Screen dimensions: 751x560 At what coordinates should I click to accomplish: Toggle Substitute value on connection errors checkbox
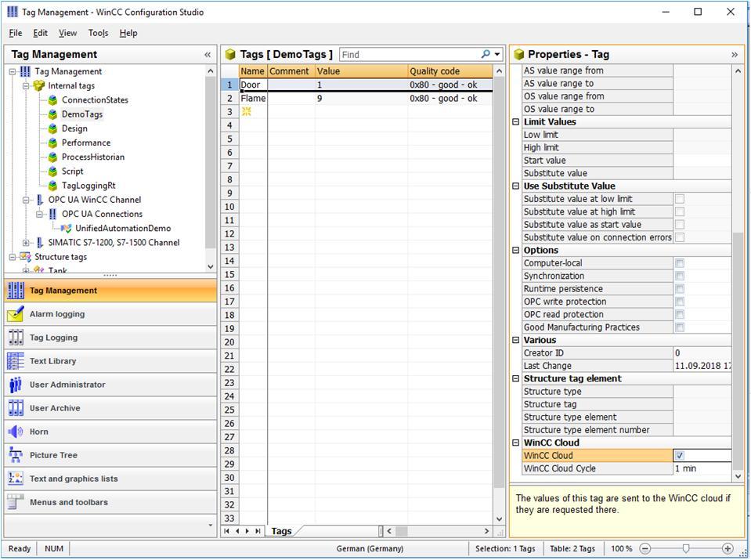pyautogui.click(x=679, y=237)
